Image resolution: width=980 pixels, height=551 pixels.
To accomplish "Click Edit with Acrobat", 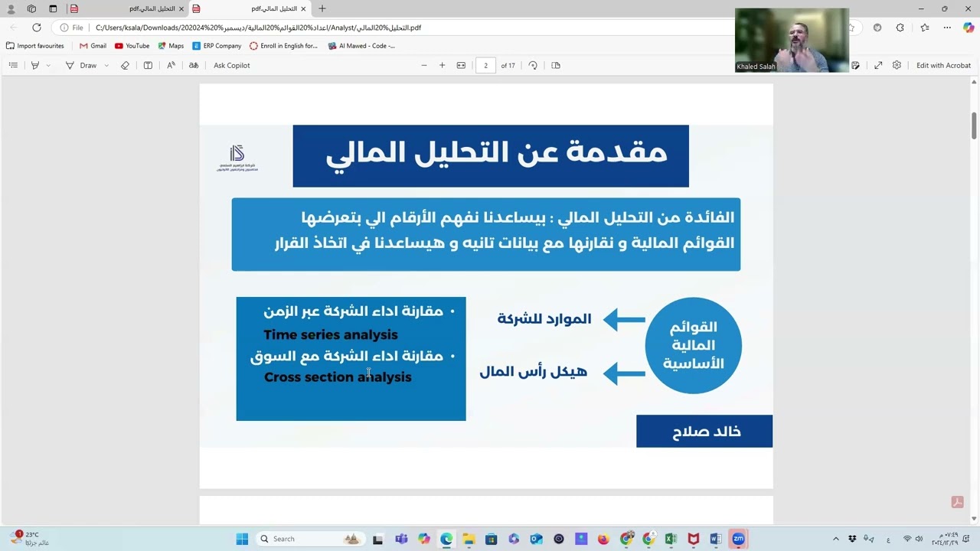I will (943, 65).
